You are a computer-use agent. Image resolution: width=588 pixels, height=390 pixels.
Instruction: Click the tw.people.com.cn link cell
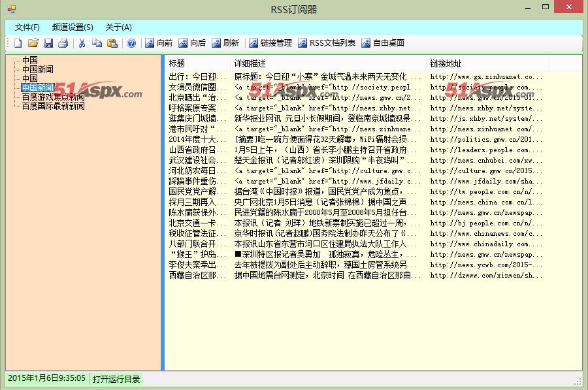pyautogui.click(x=486, y=191)
